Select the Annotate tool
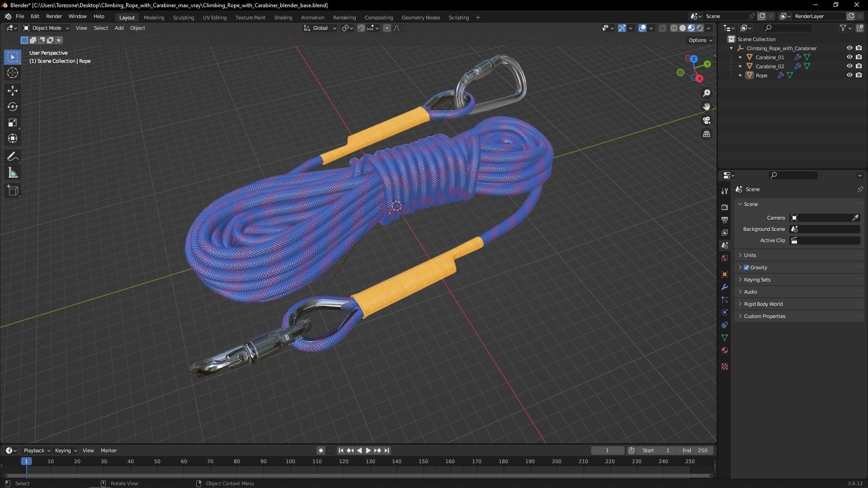Image resolution: width=868 pixels, height=488 pixels. point(13,157)
